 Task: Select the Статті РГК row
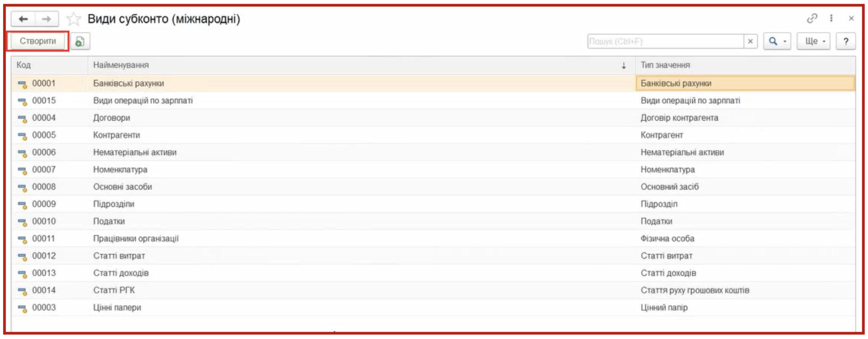click(433, 290)
